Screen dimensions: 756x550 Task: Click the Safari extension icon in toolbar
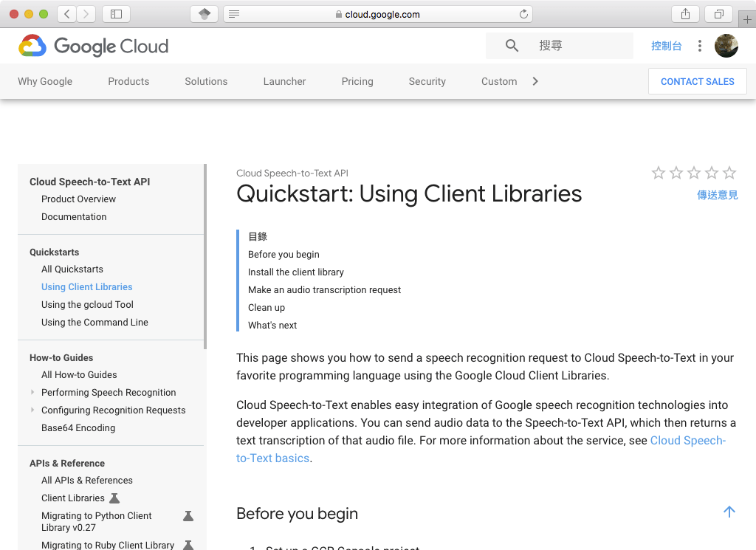[x=205, y=14]
